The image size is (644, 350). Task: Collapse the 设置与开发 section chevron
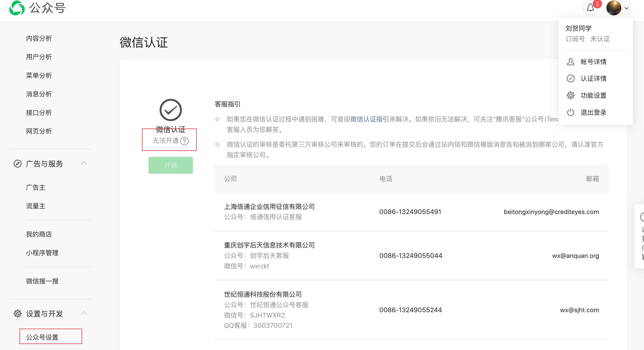click(84, 313)
